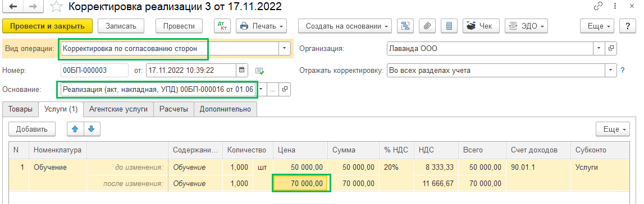Click the Номенклатура cell Обучение
This screenshot has width=644, height=204.
coord(58,167)
